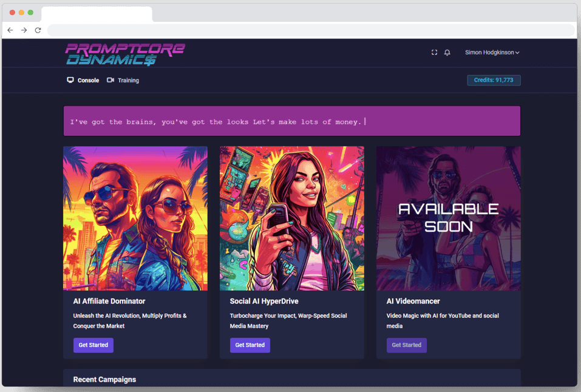Switch to the Training tab
The height and width of the screenshot is (392, 581).
(128, 80)
